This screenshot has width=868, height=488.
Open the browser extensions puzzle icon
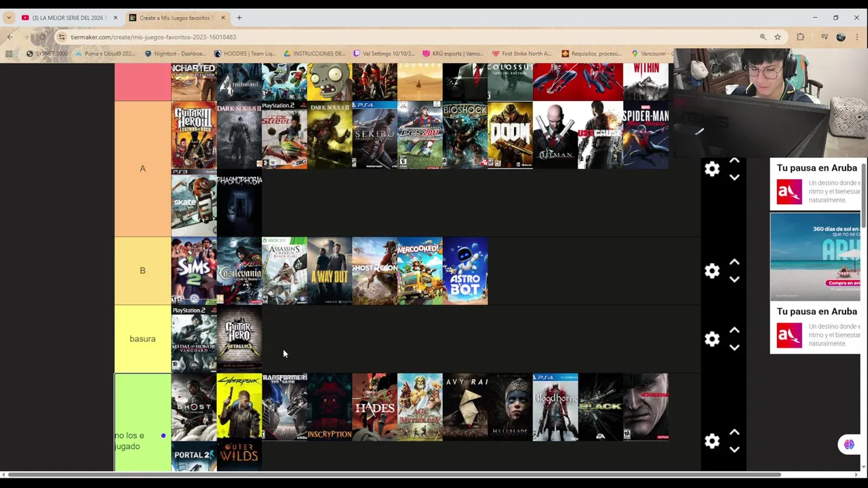pos(801,37)
